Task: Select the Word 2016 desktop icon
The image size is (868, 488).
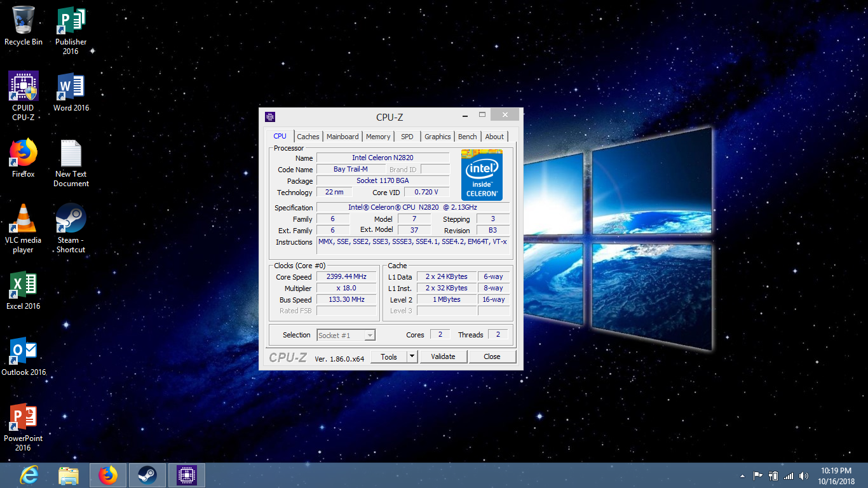Action: point(71,91)
